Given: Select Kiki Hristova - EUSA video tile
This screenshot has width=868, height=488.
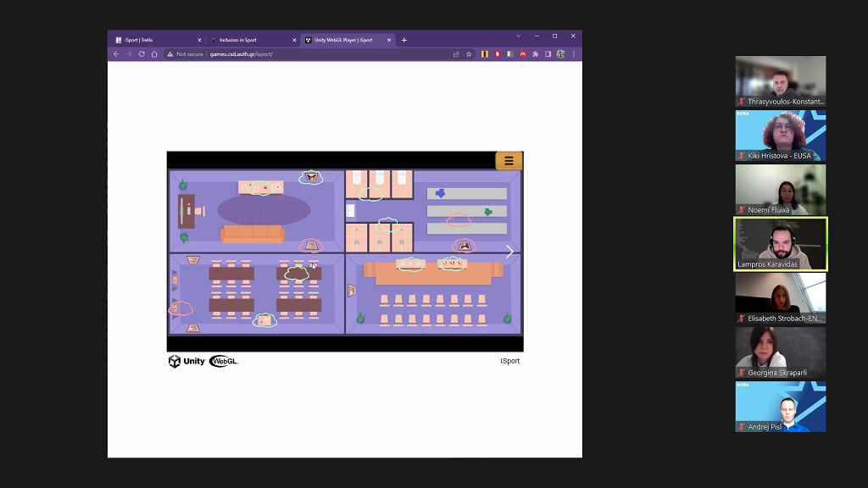Looking at the screenshot, I should pyautogui.click(x=780, y=135).
